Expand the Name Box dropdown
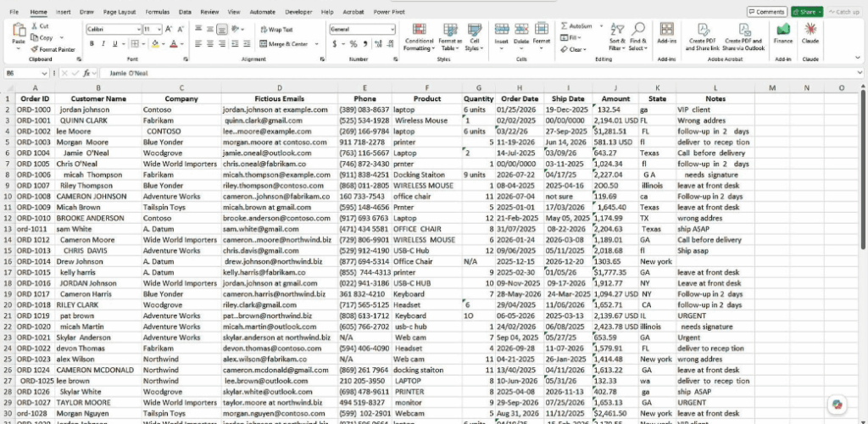 [45, 73]
